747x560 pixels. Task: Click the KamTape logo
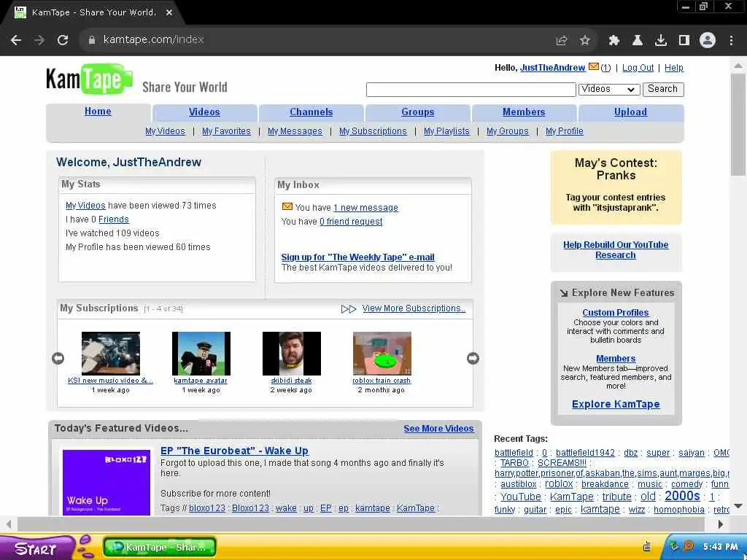(x=90, y=79)
